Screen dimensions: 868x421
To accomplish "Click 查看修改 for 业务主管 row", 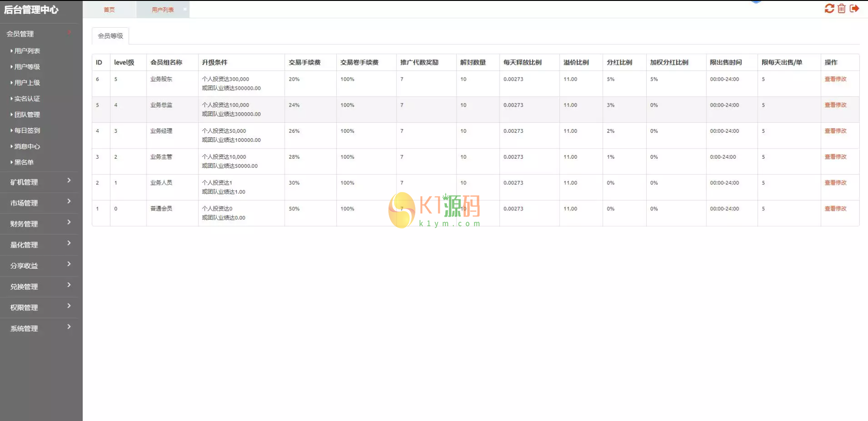I will [x=835, y=157].
